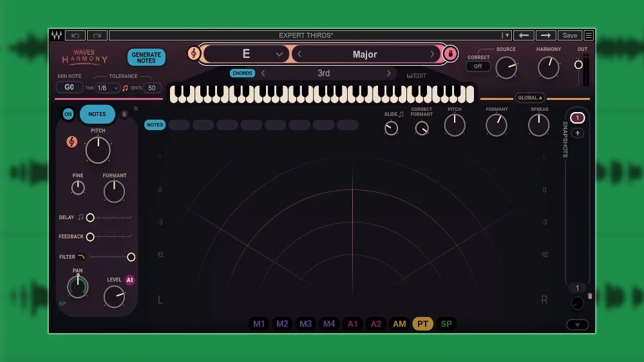Image resolution: width=644 pixels, height=362 pixels.
Task: Toggle the CHORDS mode button
Action: (242, 73)
